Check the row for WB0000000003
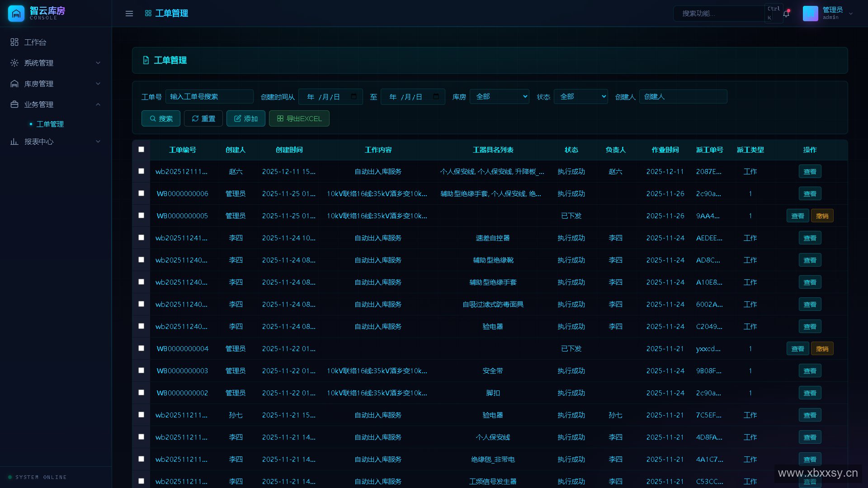The width and height of the screenshot is (868, 488). coord(141,371)
